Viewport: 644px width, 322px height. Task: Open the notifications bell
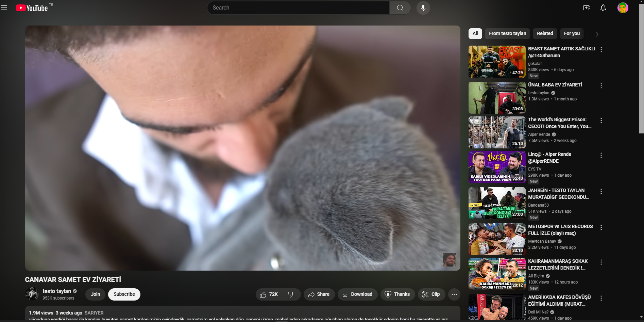click(x=603, y=8)
